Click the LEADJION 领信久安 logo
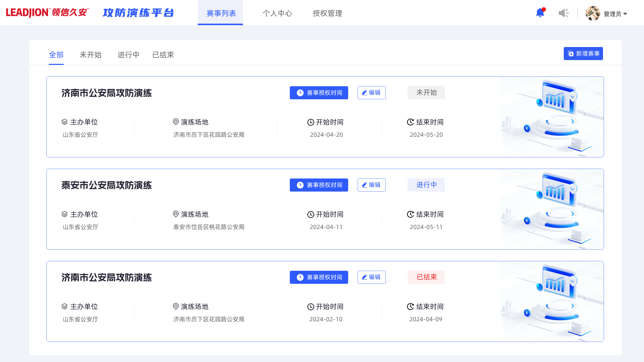Viewport: 644px width, 362px height. point(47,13)
